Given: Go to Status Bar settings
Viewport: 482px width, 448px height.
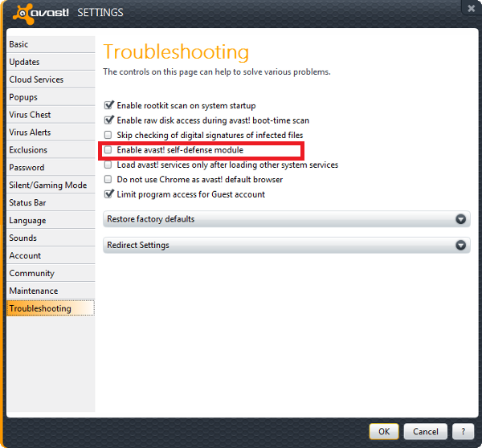Looking at the screenshot, I should pyautogui.click(x=51, y=203).
